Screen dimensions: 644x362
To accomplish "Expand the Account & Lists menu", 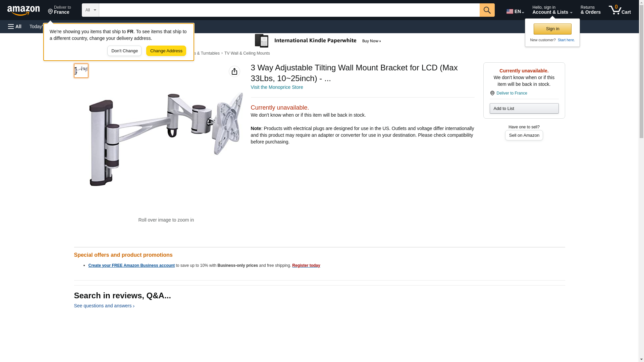I will click(552, 10).
